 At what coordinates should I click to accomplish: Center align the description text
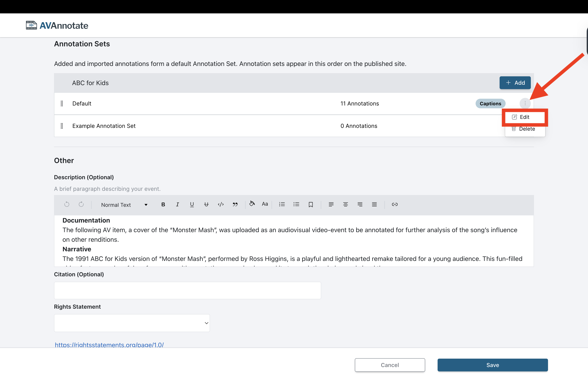(x=345, y=204)
